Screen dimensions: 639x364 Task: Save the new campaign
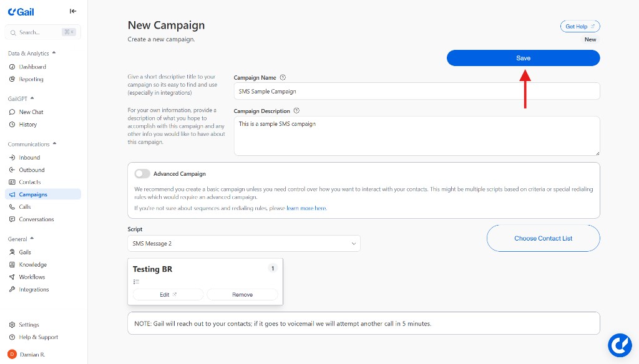pyautogui.click(x=523, y=57)
